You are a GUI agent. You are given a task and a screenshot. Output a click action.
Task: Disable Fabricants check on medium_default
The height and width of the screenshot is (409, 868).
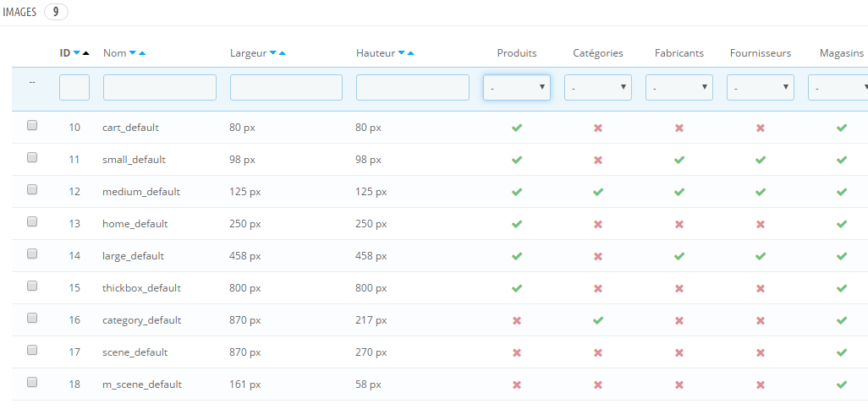pyautogui.click(x=679, y=192)
